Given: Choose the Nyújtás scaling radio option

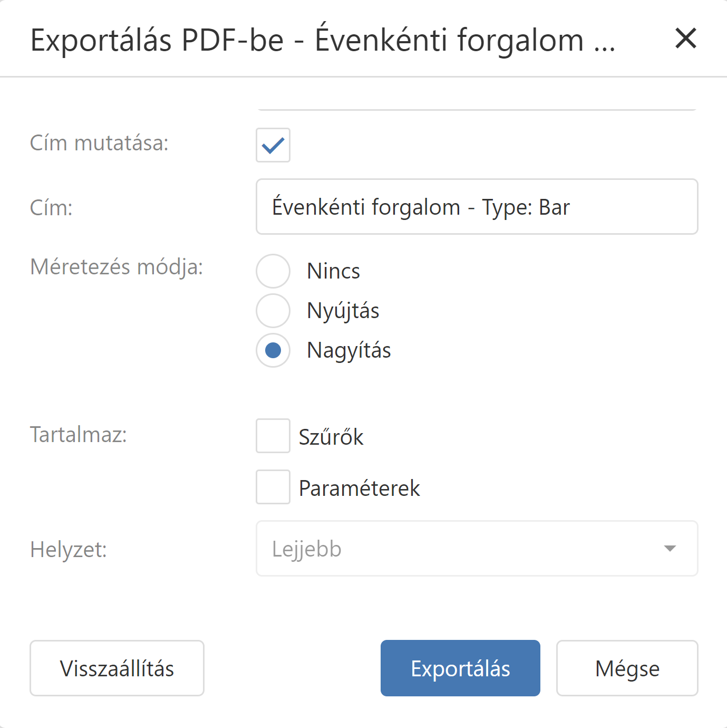Looking at the screenshot, I should pyautogui.click(x=273, y=311).
